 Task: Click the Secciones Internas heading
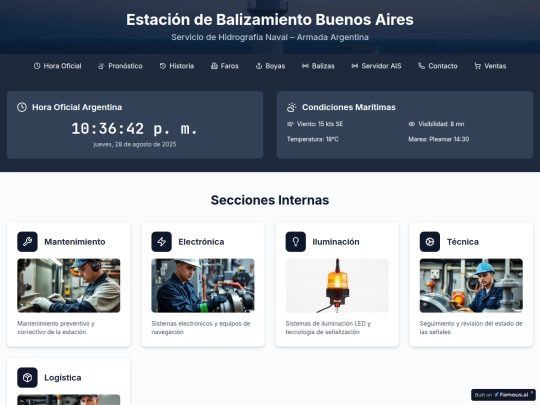[x=270, y=200]
